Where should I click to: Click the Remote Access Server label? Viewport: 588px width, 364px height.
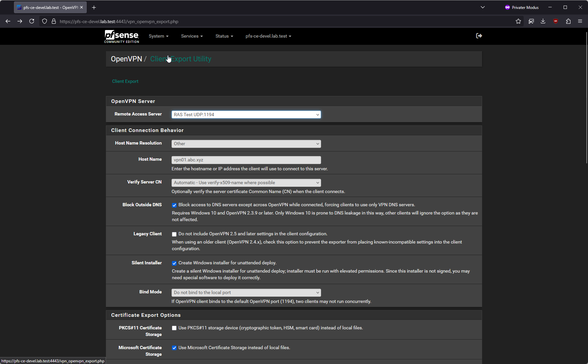coord(138,114)
